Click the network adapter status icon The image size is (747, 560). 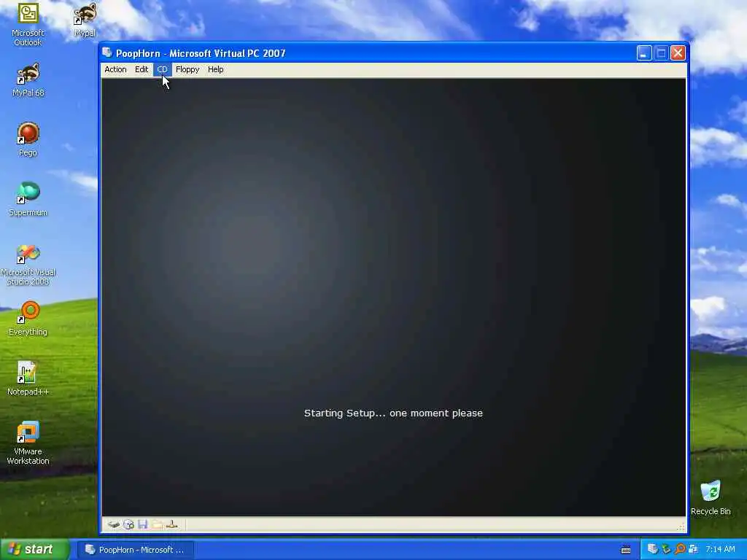pos(172,524)
